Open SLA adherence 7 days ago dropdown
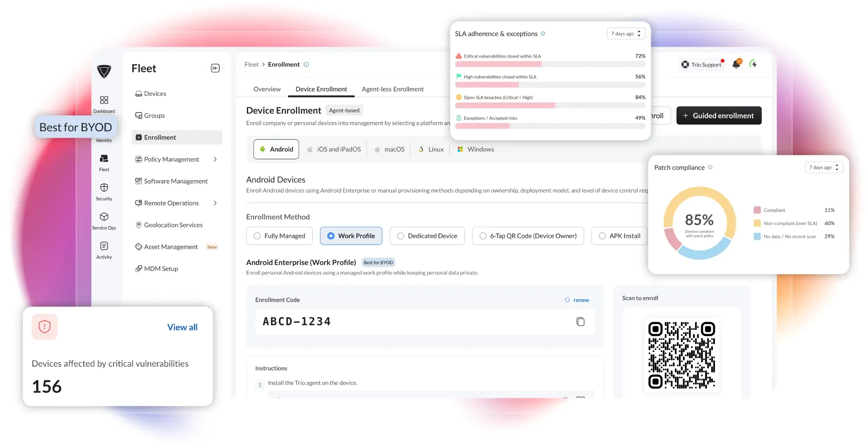 [x=626, y=34]
